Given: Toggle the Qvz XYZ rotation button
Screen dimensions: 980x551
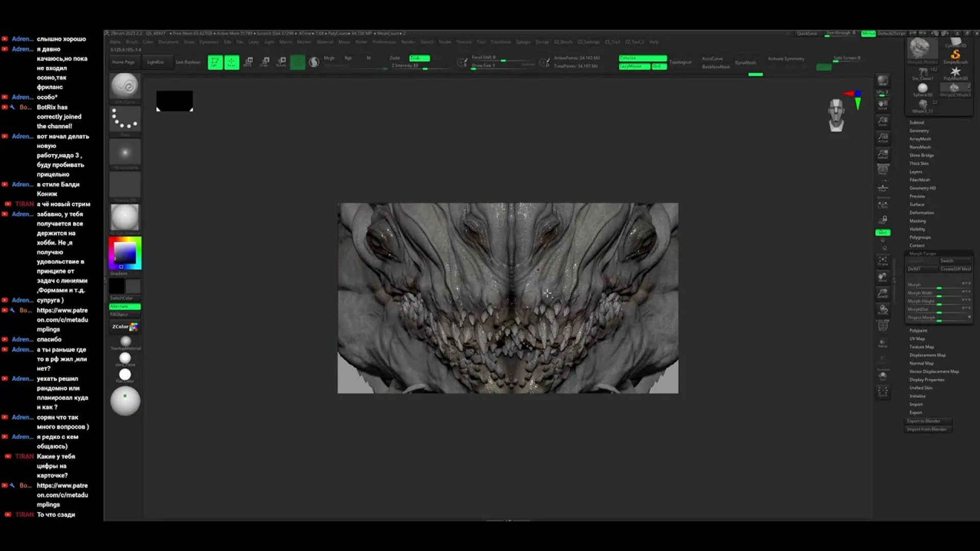Looking at the screenshot, I should pos(883,233).
